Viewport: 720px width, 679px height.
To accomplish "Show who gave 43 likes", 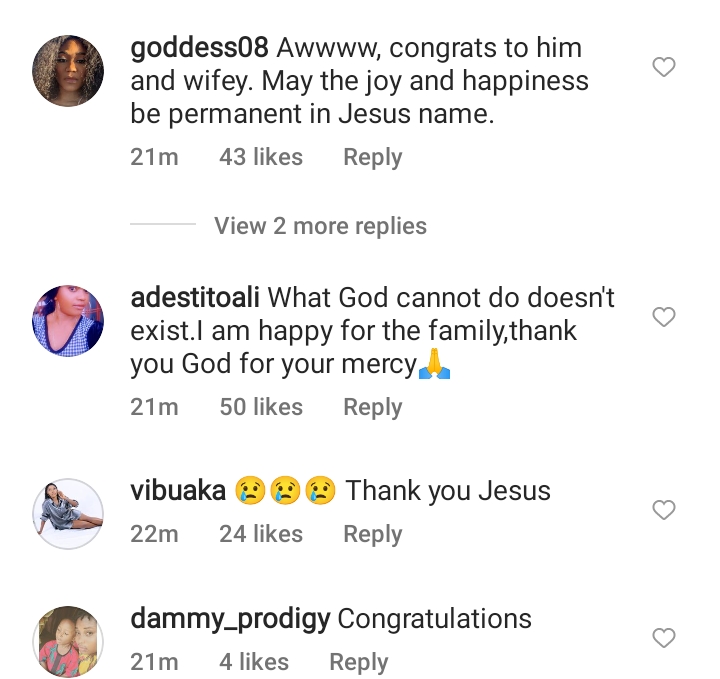I will pyautogui.click(x=260, y=157).
